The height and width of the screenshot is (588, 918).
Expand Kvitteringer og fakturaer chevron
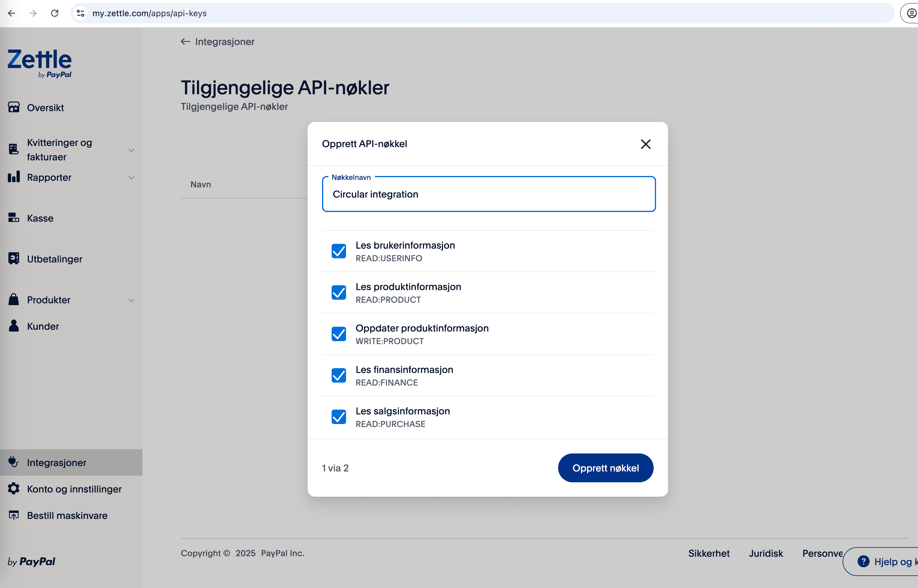(x=131, y=150)
